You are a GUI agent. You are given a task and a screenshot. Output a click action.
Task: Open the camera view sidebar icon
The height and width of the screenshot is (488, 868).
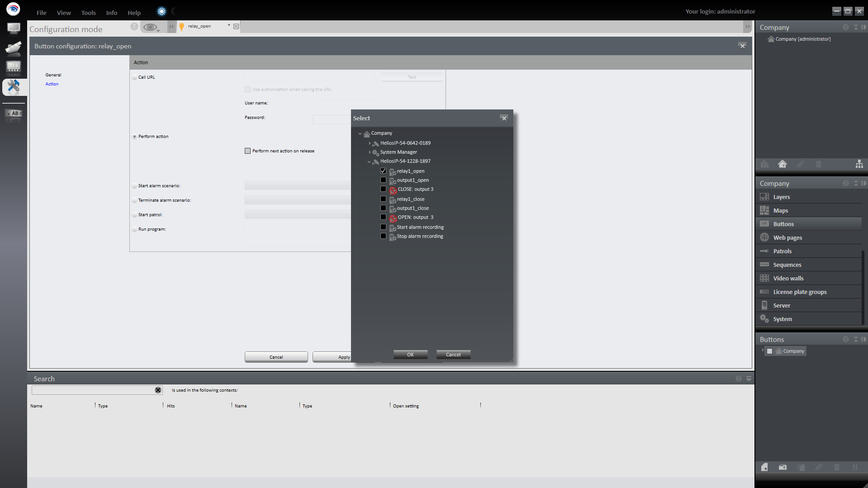[13, 48]
